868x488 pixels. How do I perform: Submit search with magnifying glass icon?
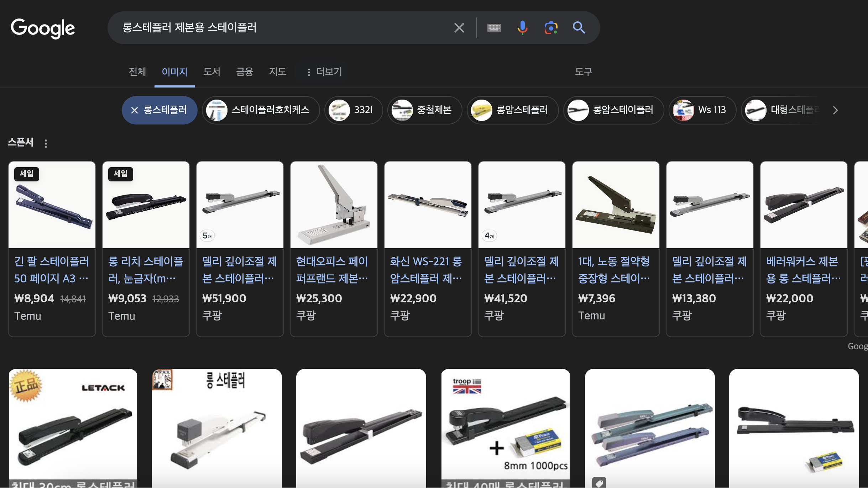coord(579,28)
